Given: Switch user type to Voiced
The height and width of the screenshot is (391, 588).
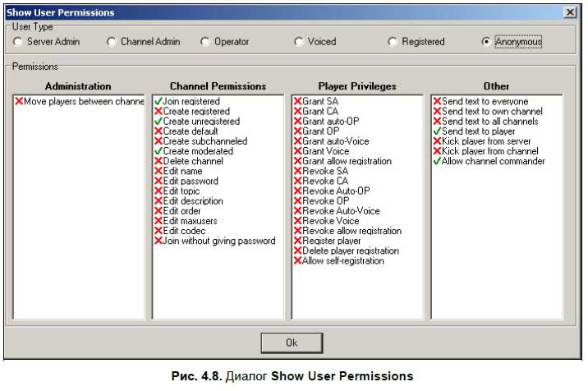Looking at the screenshot, I should [299, 42].
